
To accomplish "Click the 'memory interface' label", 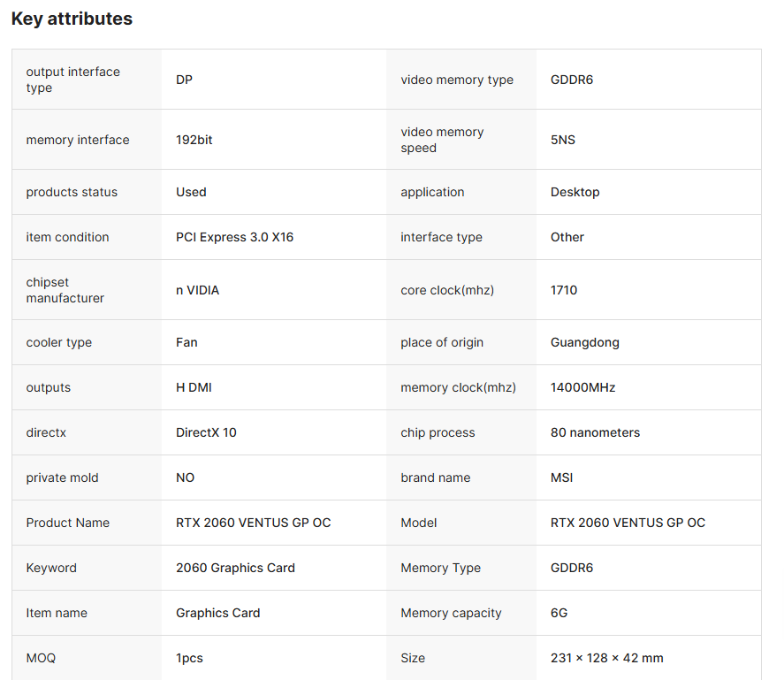I will (x=78, y=140).
